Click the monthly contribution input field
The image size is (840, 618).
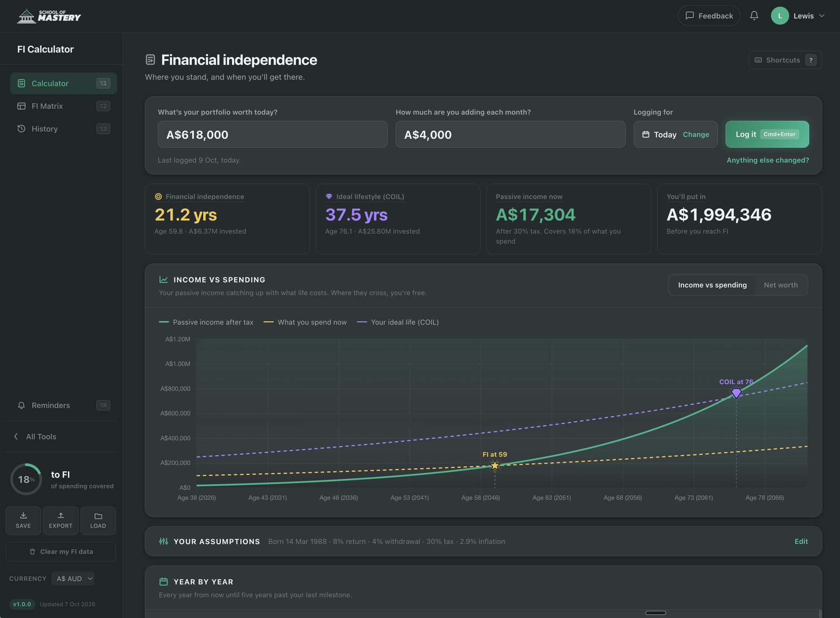[511, 134]
